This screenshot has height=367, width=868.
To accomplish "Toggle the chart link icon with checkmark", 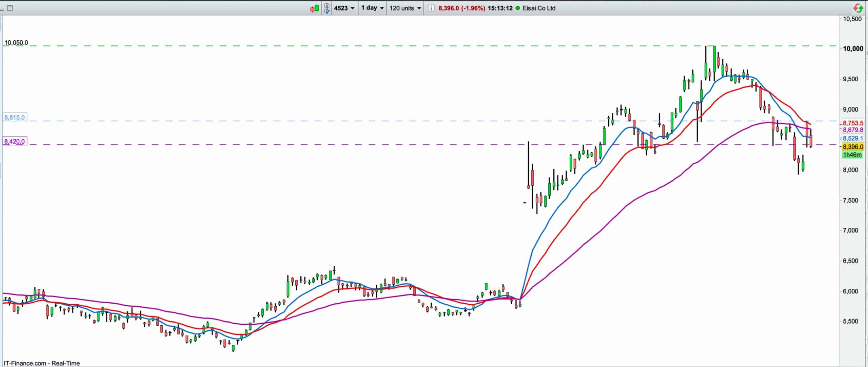I will tap(327, 8).
